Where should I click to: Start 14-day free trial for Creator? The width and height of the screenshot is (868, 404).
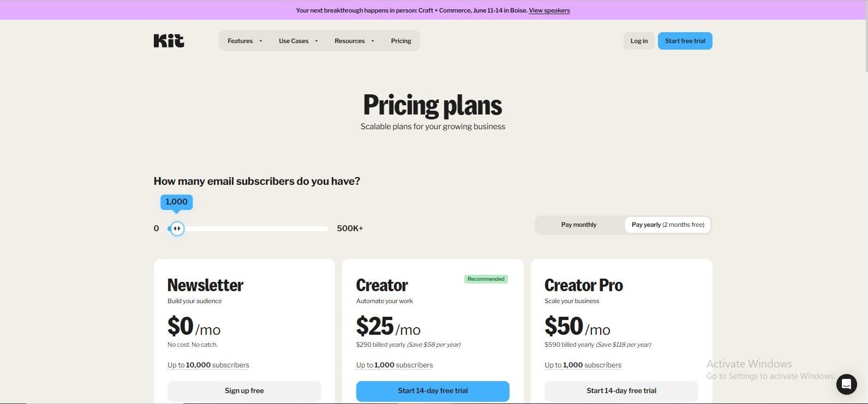coord(433,391)
